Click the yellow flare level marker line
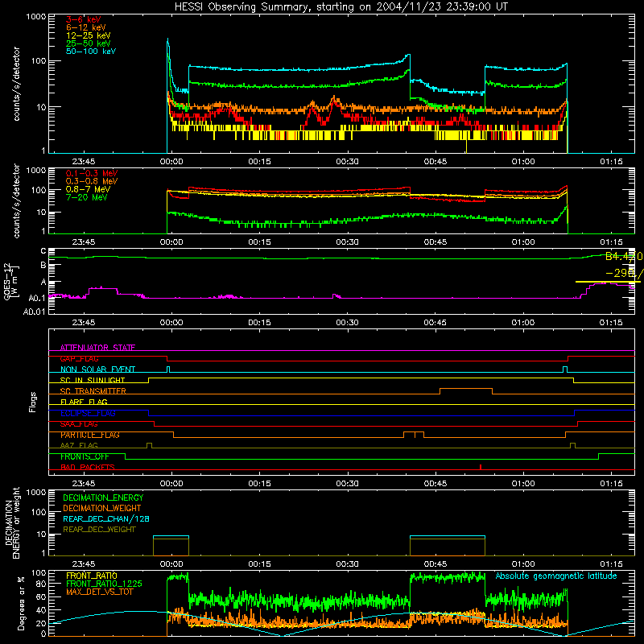644x644 pixels. point(608,282)
